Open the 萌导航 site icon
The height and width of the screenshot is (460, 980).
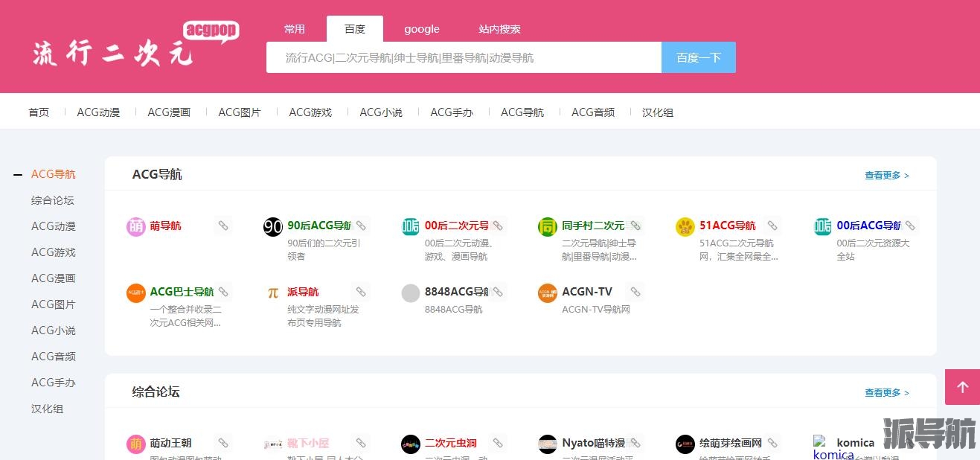135,226
